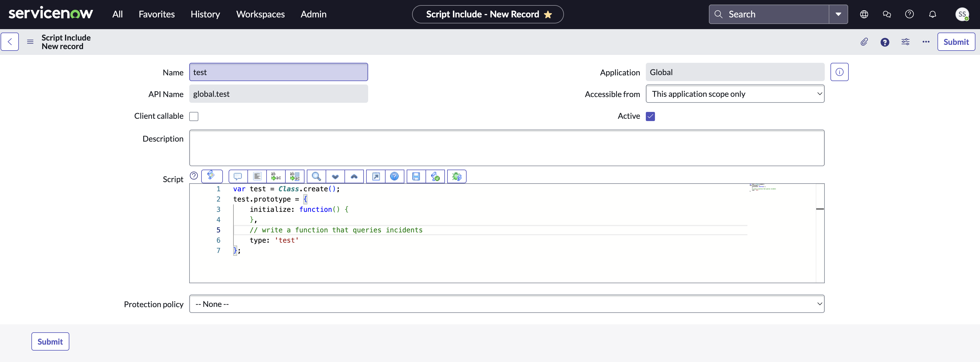Go back with the header arrow button
980x362 pixels.
pyautogui.click(x=10, y=42)
